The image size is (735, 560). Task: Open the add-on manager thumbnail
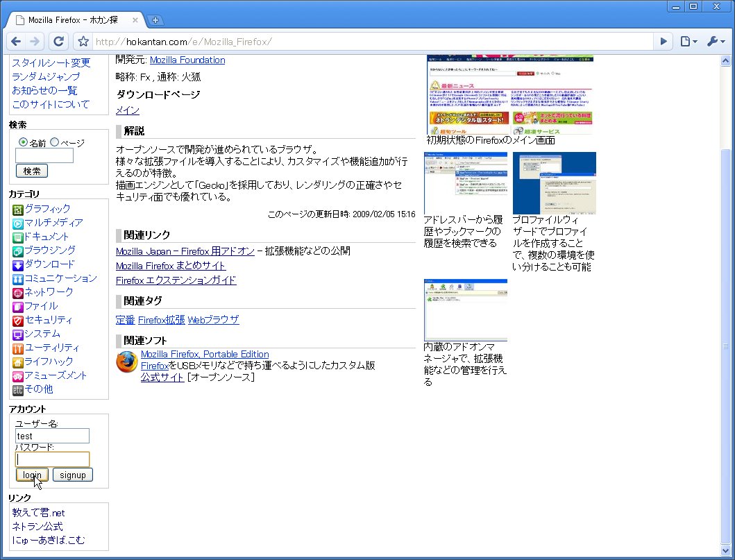466,309
